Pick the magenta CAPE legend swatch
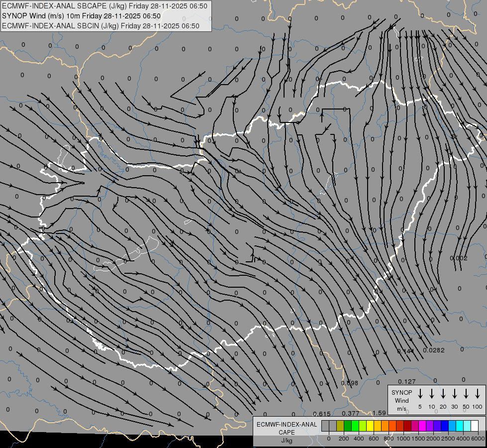This screenshot has height=448, width=487. point(422,426)
